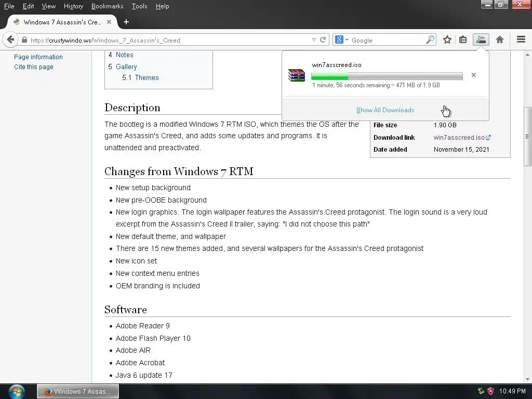Click the download progress bar

(387, 76)
